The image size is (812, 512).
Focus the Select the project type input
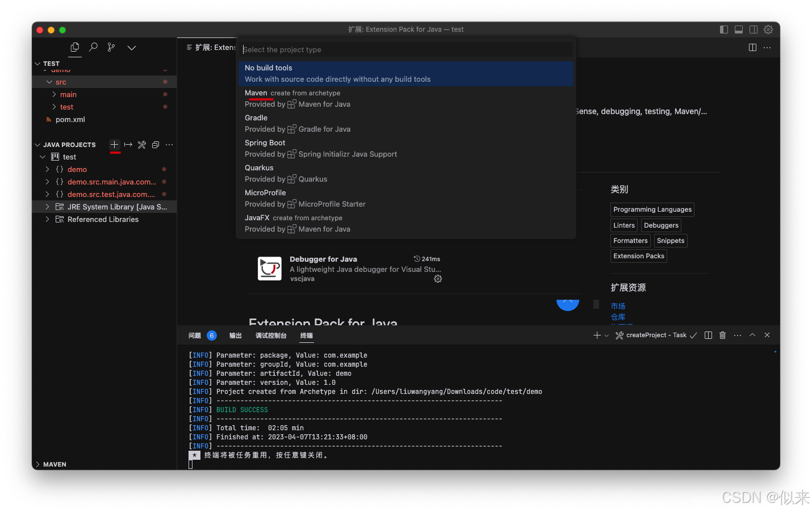point(407,49)
